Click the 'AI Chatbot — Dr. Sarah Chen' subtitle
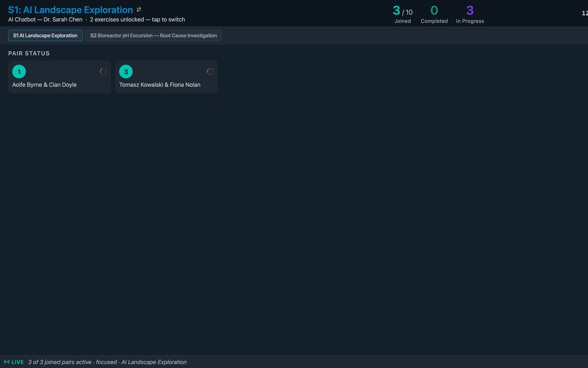588x368 pixels. 45,19
